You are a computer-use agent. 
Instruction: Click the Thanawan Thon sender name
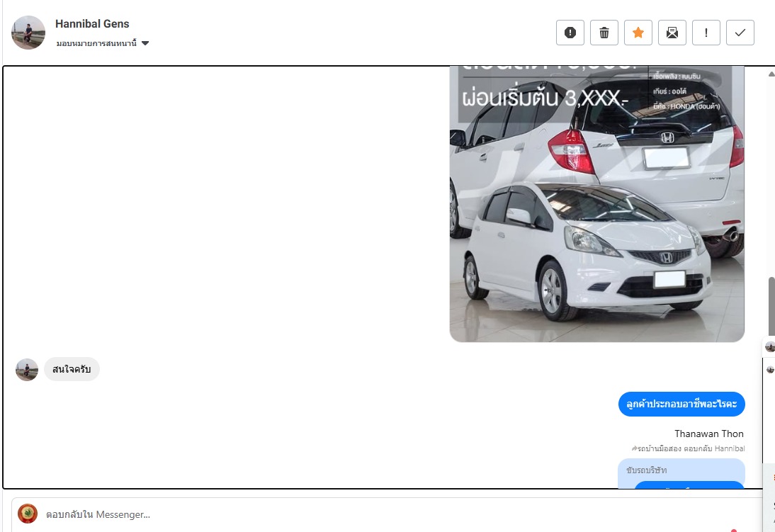pos(709,434)
